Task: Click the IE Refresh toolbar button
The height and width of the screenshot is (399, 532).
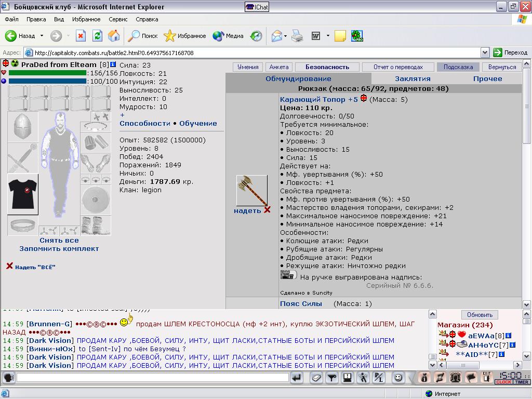Action: [x=97, y=36]
